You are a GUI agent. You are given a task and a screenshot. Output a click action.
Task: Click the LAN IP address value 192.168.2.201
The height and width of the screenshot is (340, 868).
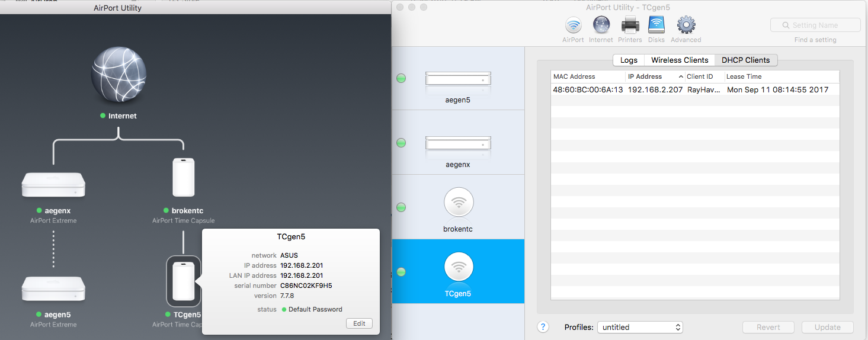301,275
